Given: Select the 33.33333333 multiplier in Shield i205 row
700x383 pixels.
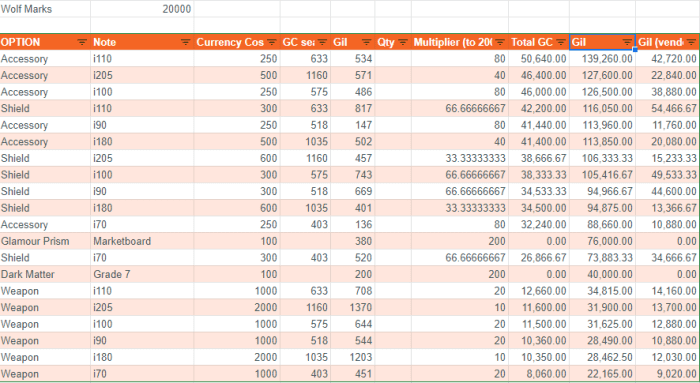Looking at the screenshot, I should [x=459, y=158].
